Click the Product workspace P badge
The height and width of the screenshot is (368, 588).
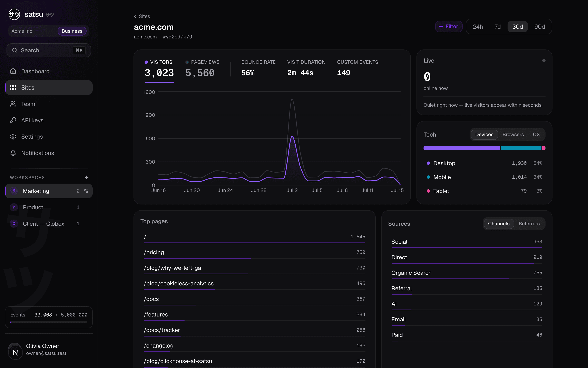tap(14, 207)
